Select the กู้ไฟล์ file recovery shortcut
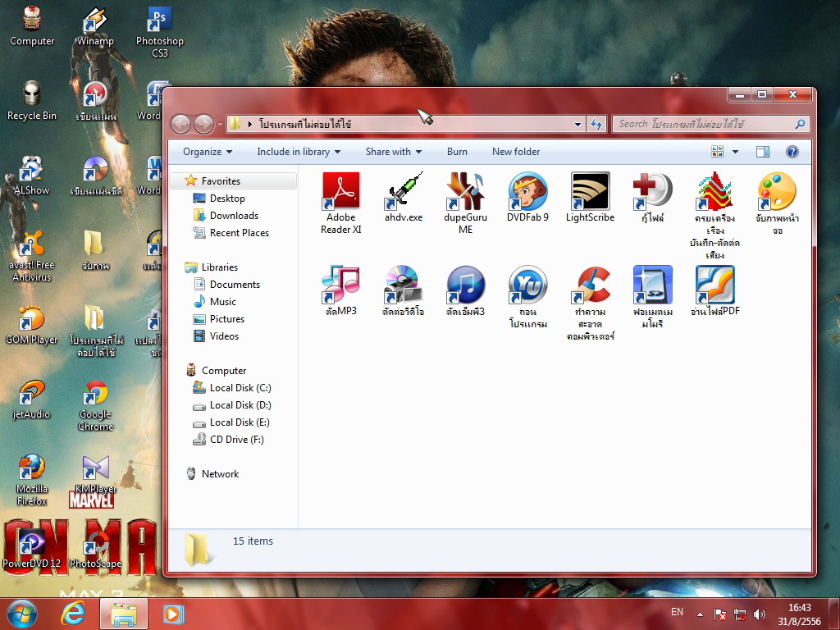The width and height of the screenshot is (840, 630). click(x=652, y=197)
